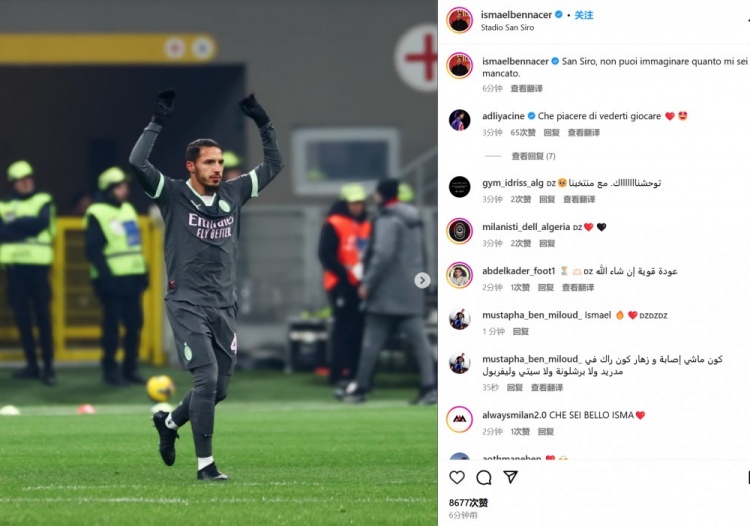Open comment box via speech bubble icon
The height and width of the screenshot is (526, 750).
point(484,477)
